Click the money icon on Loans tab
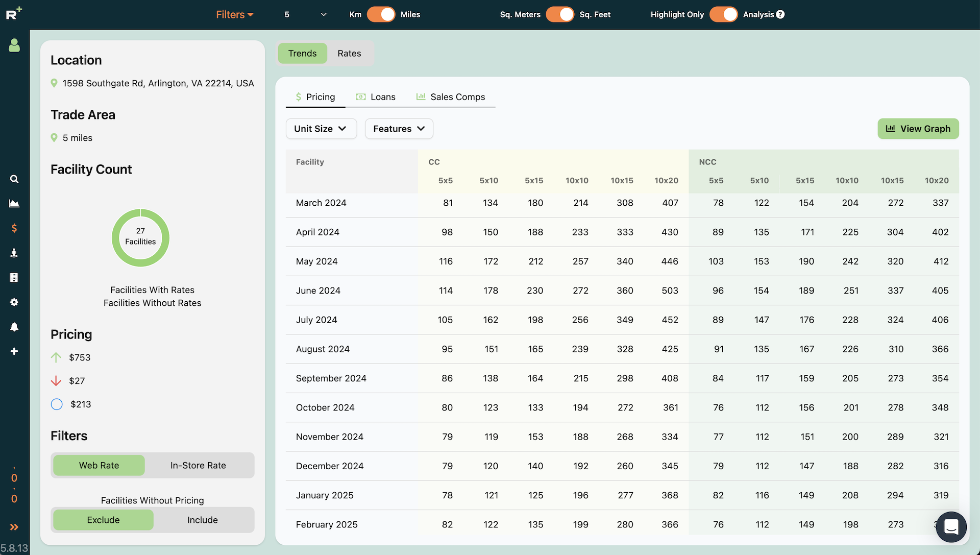The image size is (980, 555). point(361,97)
